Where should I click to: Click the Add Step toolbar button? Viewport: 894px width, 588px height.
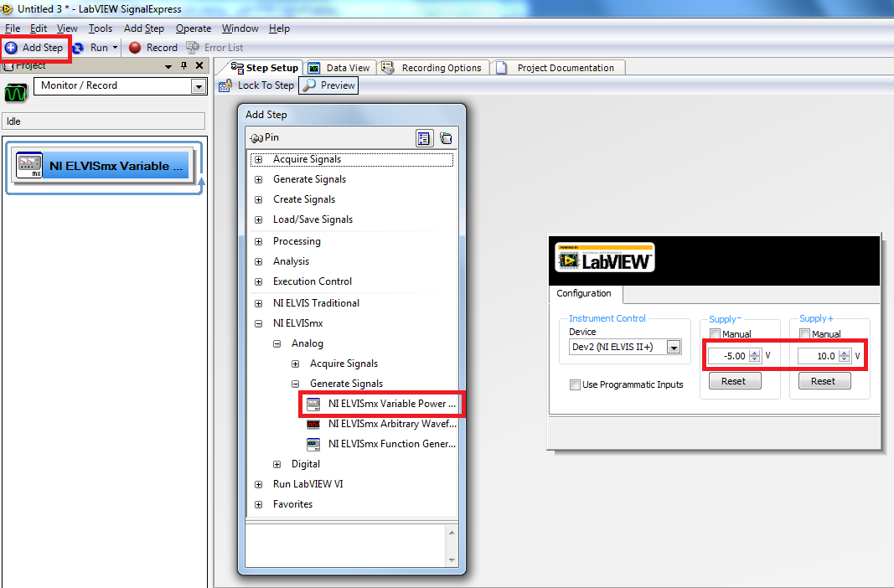pos(34,48)
